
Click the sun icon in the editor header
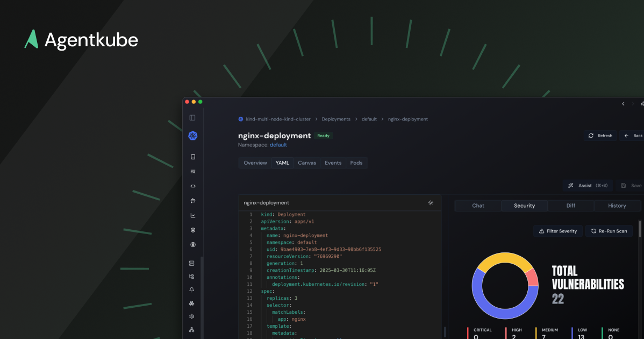431,202
